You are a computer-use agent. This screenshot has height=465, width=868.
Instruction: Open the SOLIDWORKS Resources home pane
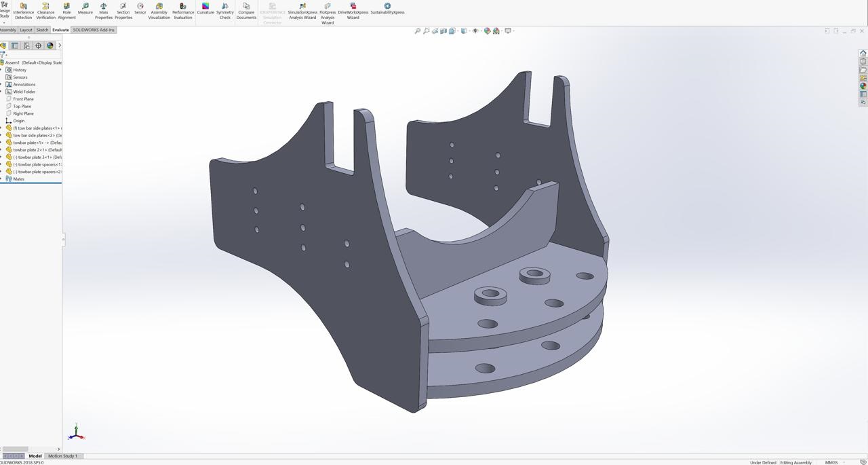click(x=863, y=53)
